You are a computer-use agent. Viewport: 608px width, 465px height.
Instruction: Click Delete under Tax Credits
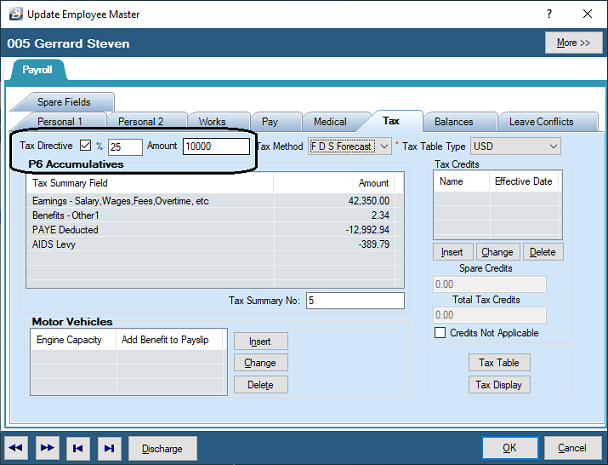click(542, 252)
